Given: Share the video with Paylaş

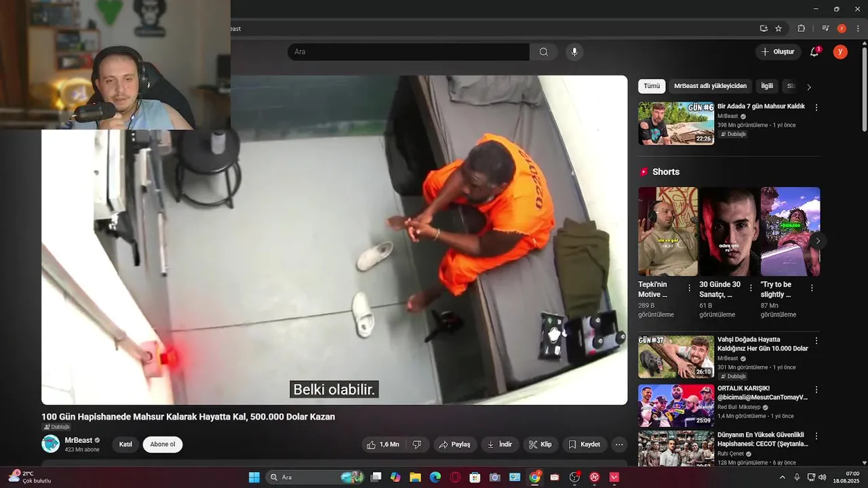Looking at the screenshot, I should click(454, 445).
